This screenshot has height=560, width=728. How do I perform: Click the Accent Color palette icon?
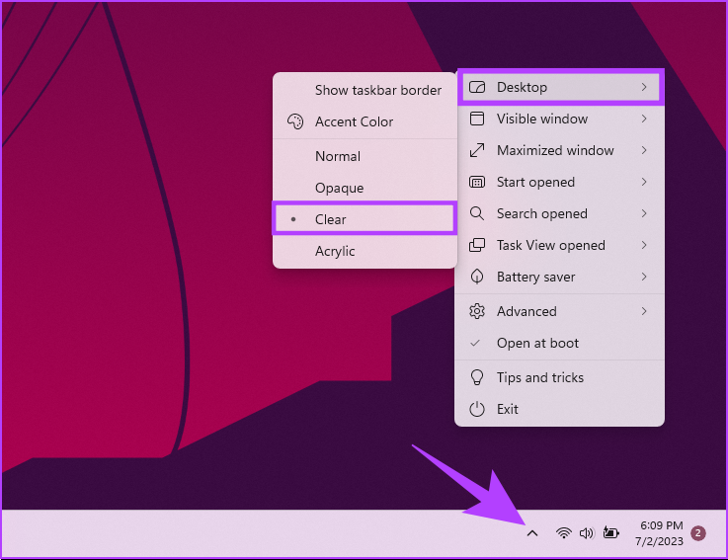pos(295,121)
